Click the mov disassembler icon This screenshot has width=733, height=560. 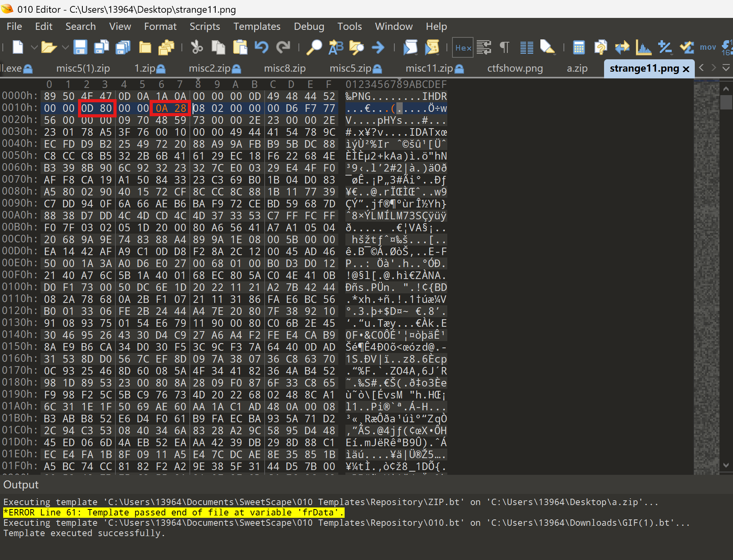coord(708,47)
